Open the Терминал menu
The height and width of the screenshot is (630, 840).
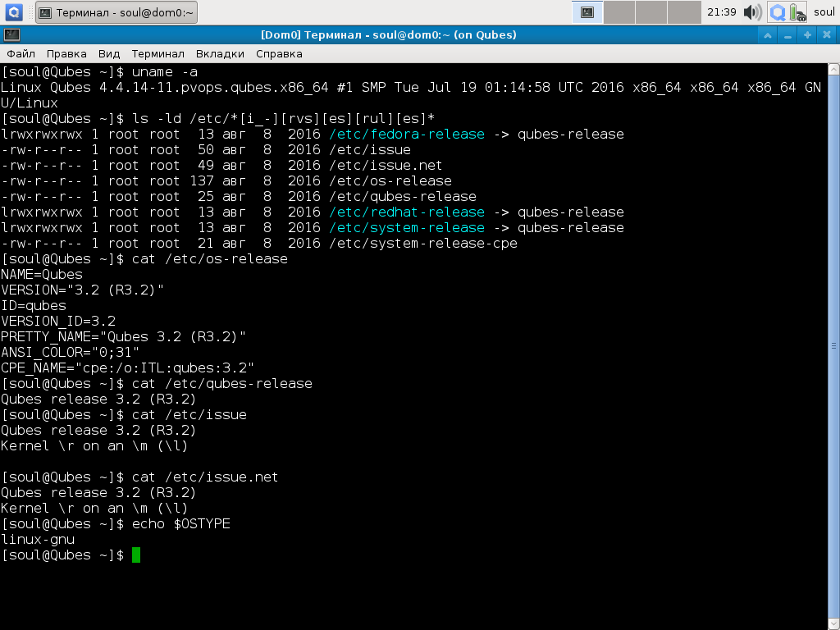click(158, 53)
